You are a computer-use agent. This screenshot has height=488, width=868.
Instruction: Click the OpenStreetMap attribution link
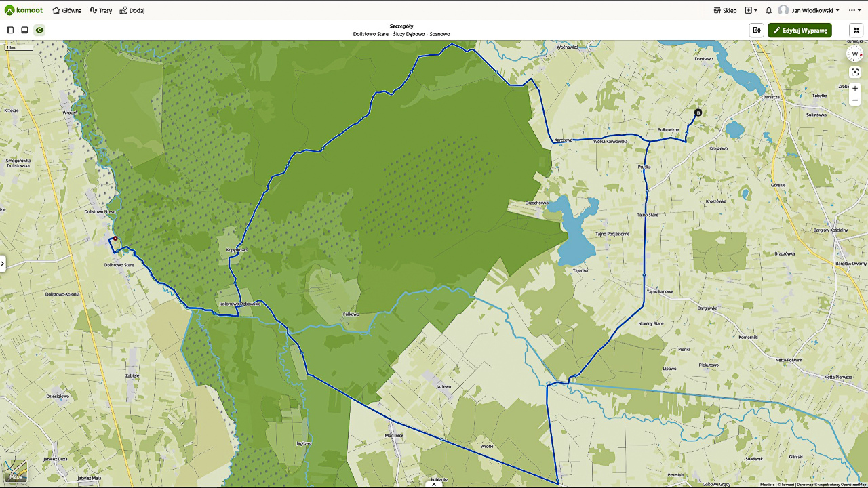(854, 485)
